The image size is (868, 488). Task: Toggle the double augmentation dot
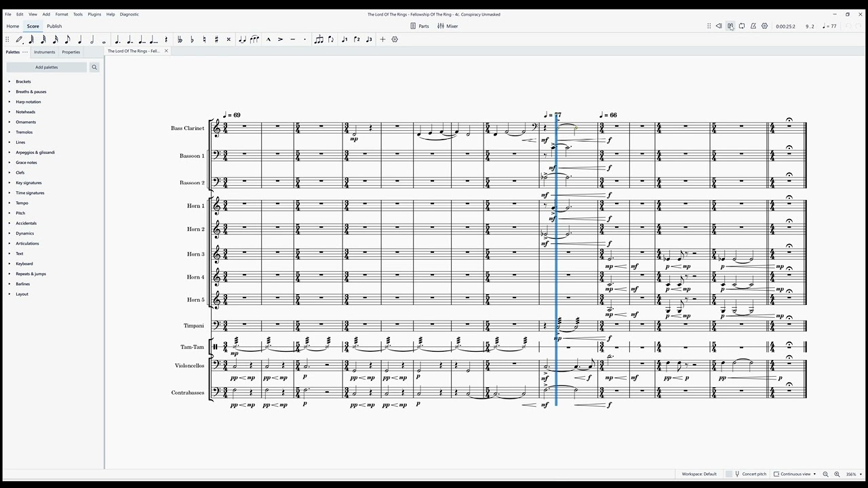click(130, 39)
